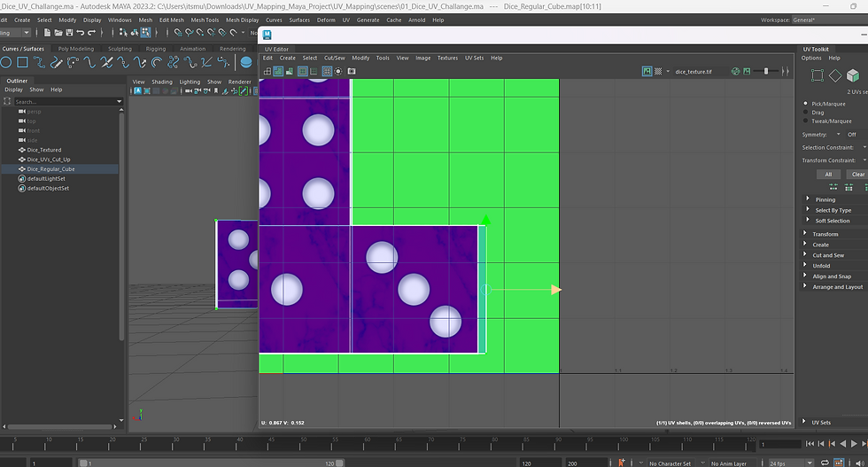The width and height of the screenshot is (868, 467).
Task: Open the viewport Shading menu
Action: pyautogui.click(x=161, y=82)
